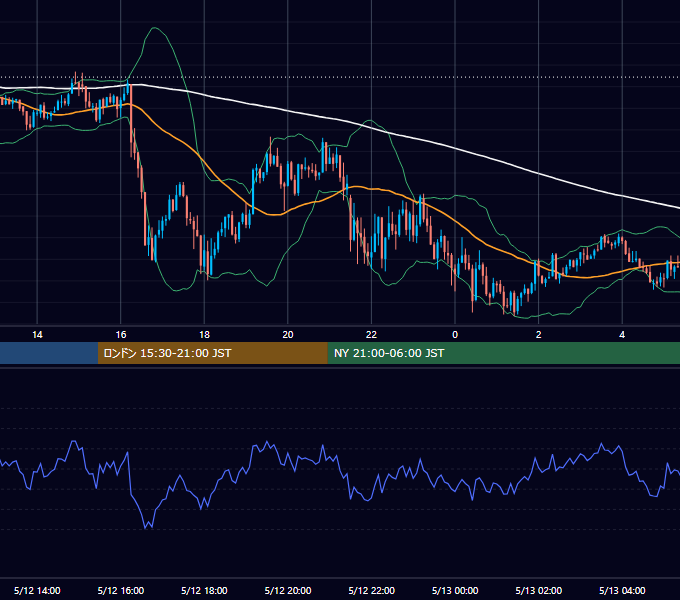Click the price chart axis label 2
The image size is (680, 600).
point(539,335)
